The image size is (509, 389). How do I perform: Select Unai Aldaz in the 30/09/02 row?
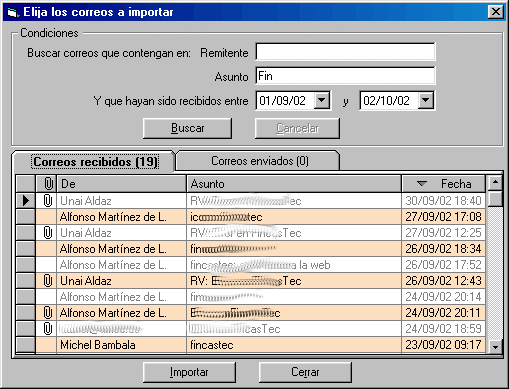(121, 201)
